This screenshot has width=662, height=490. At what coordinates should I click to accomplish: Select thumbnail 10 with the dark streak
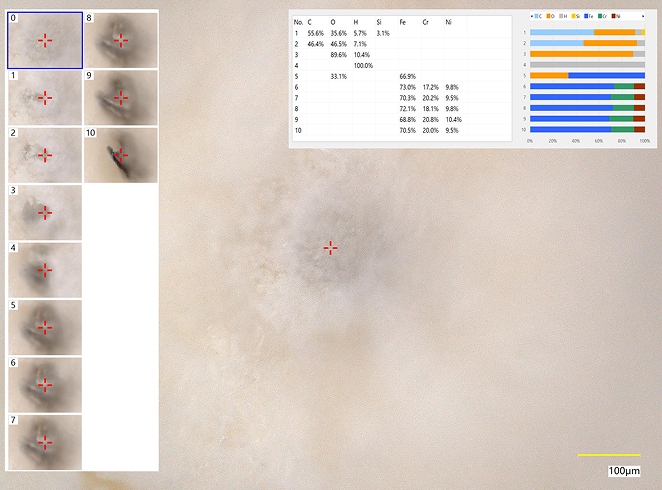pos(121,155)
